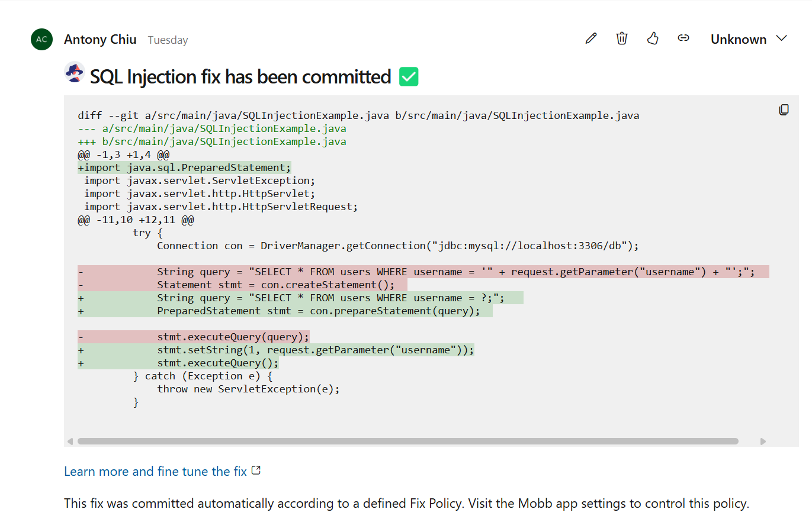The height and width of the screenshot is (522, 812).
Task: Click the green checkmark after the title
Action: (409, 77)
